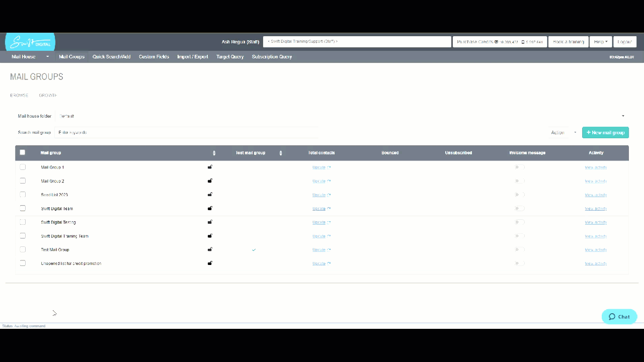Click the Unsubscribed column header

coord(458,153)
